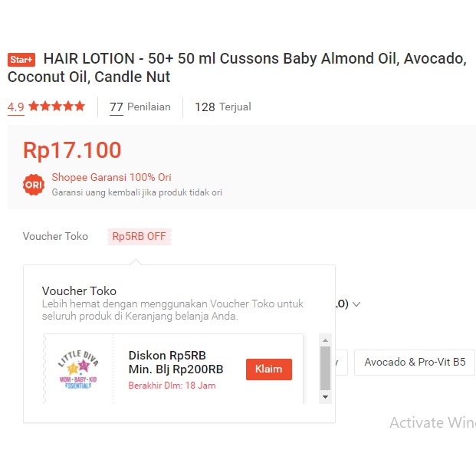Click the Shopee Garansi 100% Ori link
This screenshot has height=476, width=476.
[111, 177]
